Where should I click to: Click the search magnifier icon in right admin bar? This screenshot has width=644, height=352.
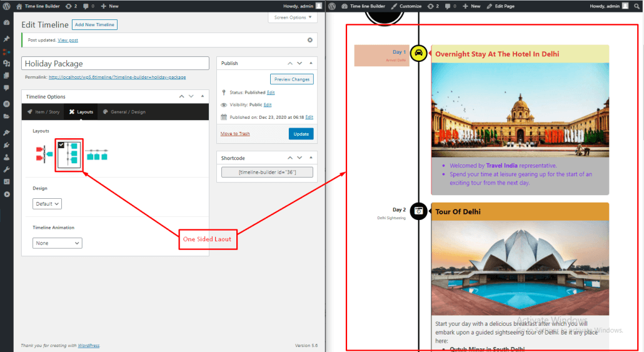[637, 6]
